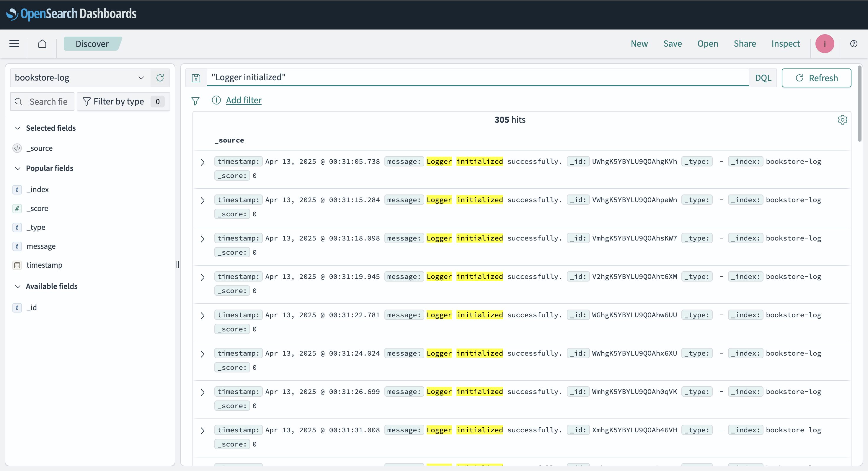Click the Search field names input
The height and width of the screenshot is (471, 868).
(x=42, y=102)
